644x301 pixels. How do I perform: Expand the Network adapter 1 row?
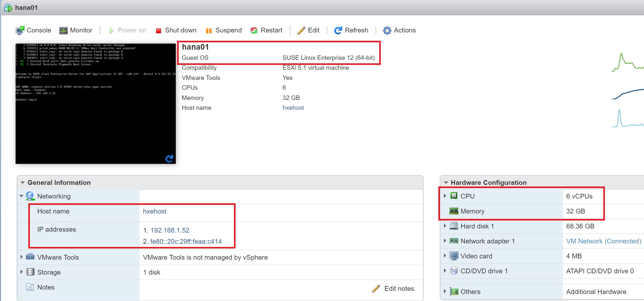(445, 241)
